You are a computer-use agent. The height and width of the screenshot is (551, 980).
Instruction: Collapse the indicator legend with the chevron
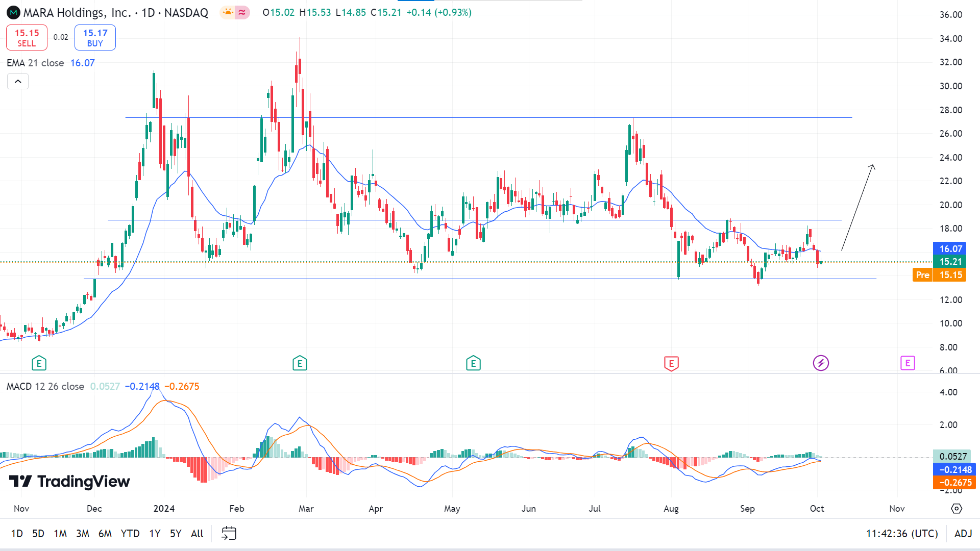[18, 82]
